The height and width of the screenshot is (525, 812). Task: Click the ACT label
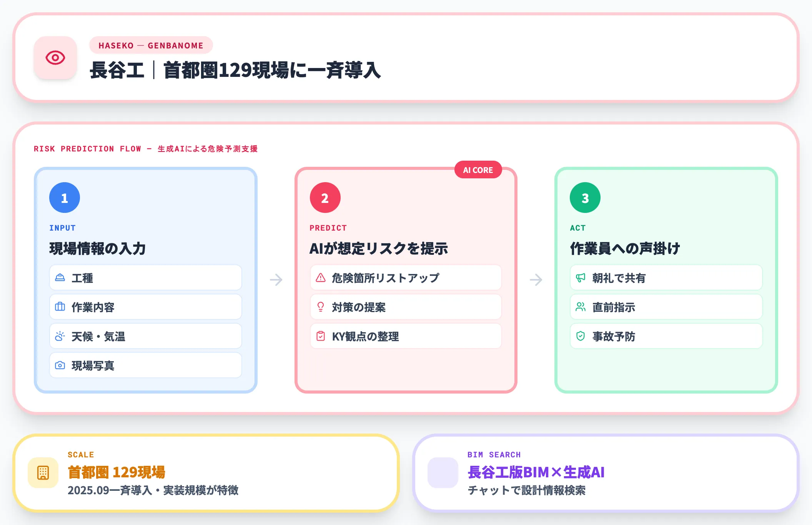point(578,228)
